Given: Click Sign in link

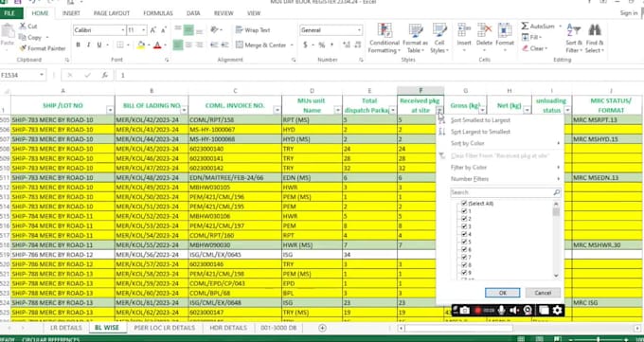Looking at the screenshot, I should (629, 13).
